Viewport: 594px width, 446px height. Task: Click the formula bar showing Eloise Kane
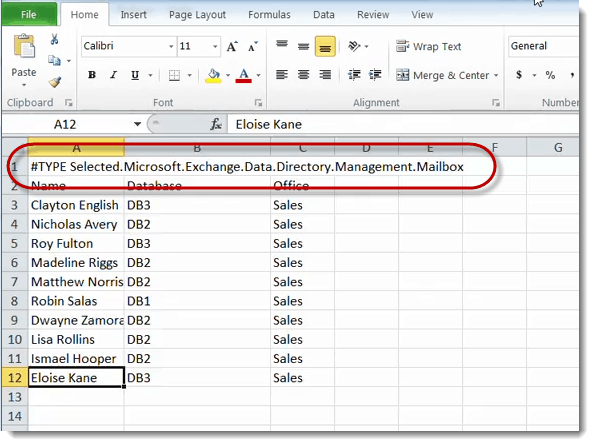click(x=402, y=124)
